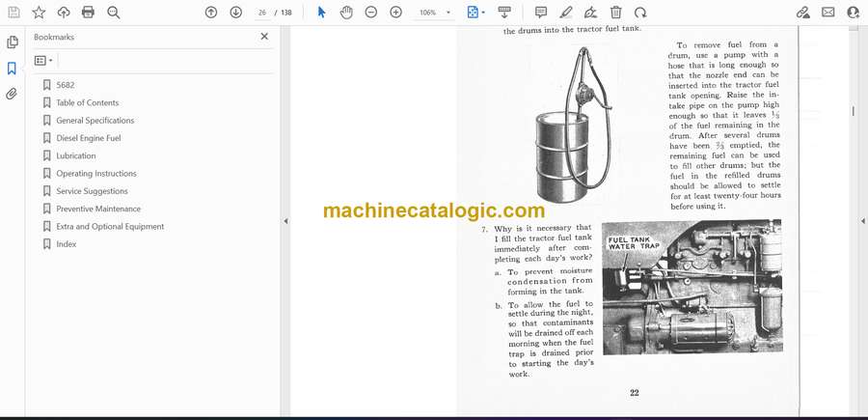Print the document using printer icon
Viewport: 868px width, 420px height.
click(89, 13)
